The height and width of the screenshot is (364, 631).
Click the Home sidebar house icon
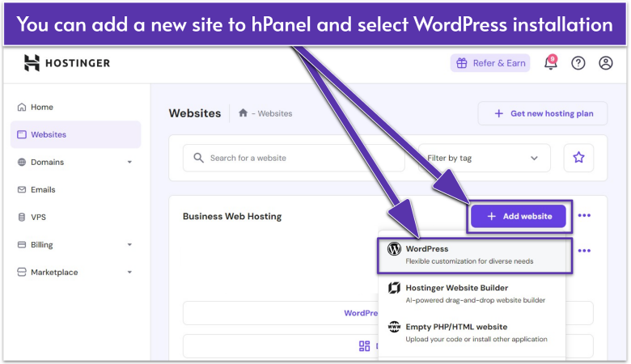[x=22, y=107]
